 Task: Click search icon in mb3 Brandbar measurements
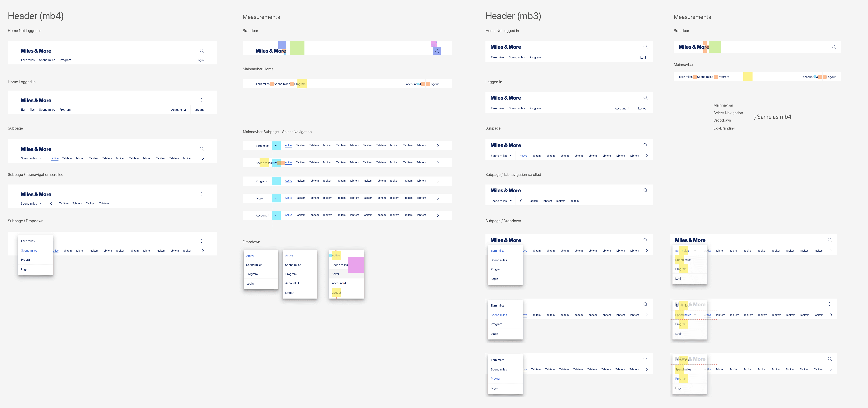tap(833, 47)
